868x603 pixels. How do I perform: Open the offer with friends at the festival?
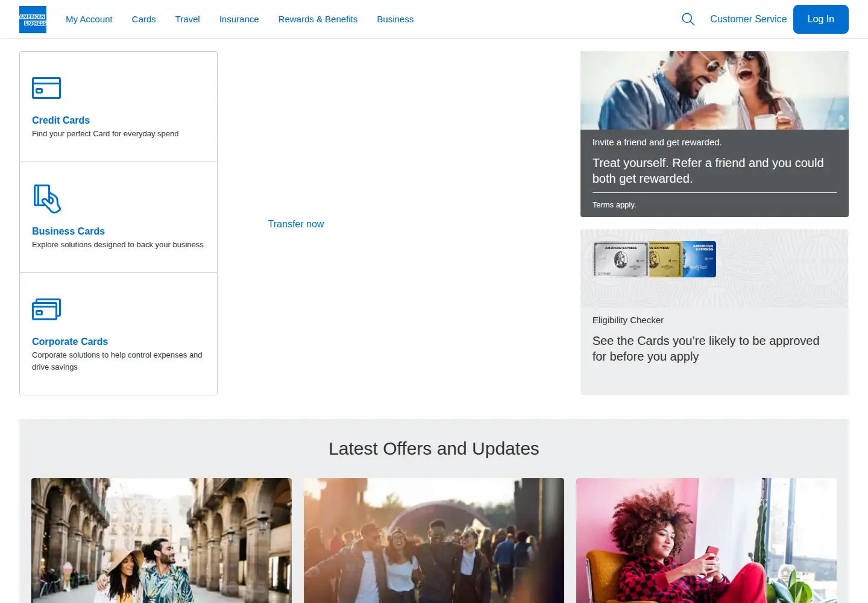434,540
